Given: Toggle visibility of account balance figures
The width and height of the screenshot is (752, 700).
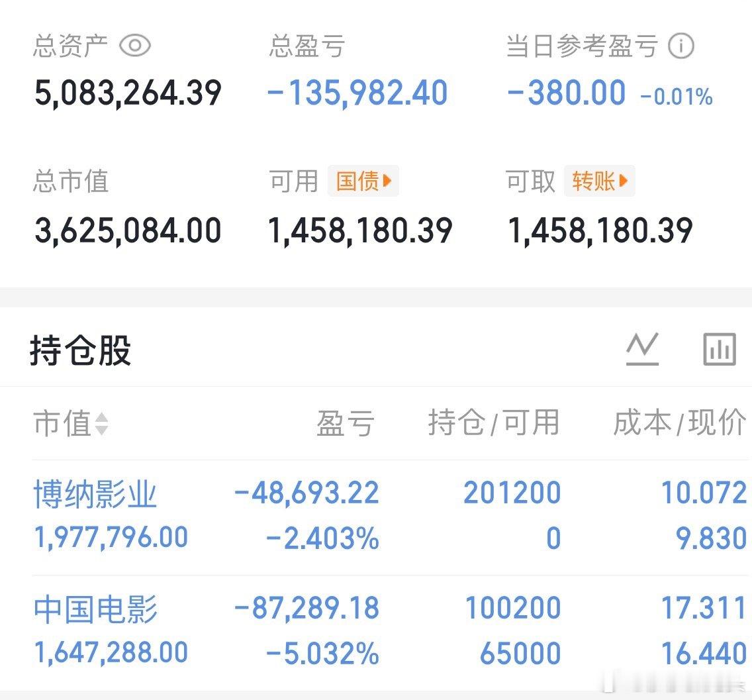Looking at the screenshot, I should tap(134, 45).
